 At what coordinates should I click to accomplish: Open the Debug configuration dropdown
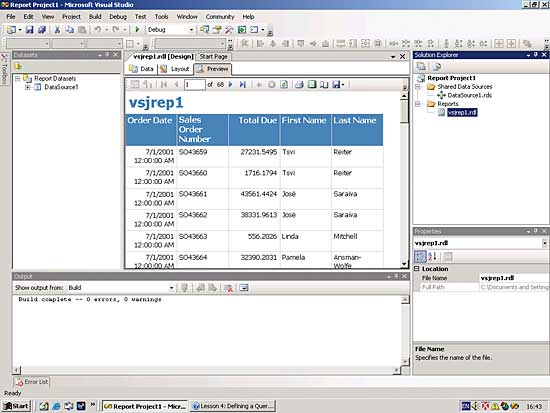coord(192,30)
